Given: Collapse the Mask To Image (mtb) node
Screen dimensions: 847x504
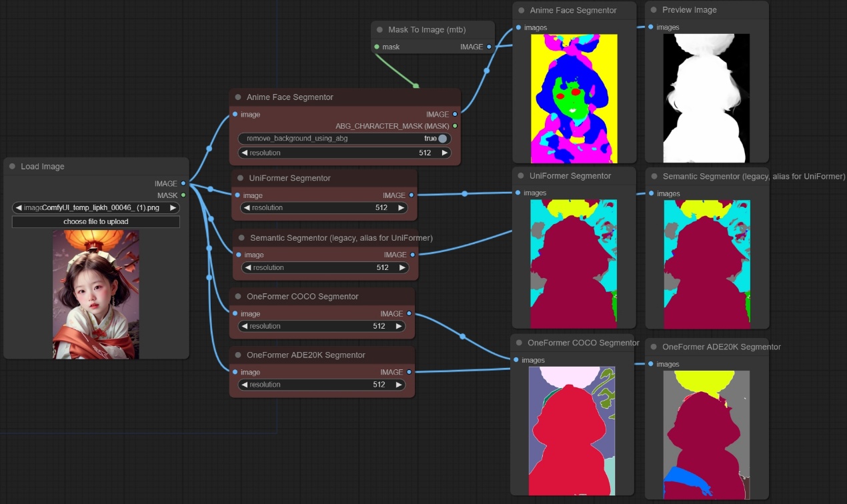Looking at the screenshot, I should pos(379,30).
